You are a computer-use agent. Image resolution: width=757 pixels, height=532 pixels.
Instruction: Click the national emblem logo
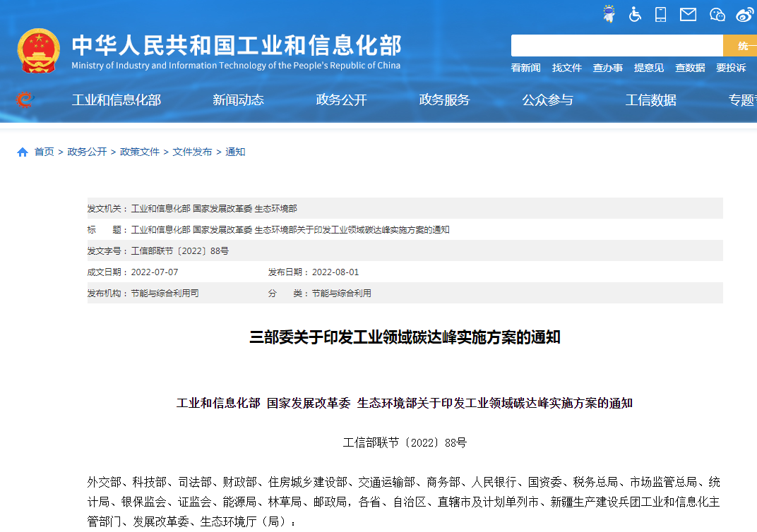tap(39, 51)
